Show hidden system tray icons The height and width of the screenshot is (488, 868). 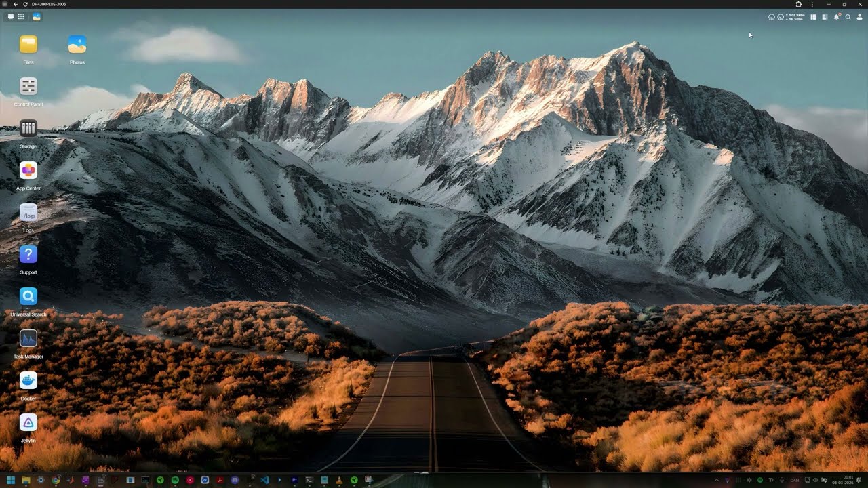717,480
